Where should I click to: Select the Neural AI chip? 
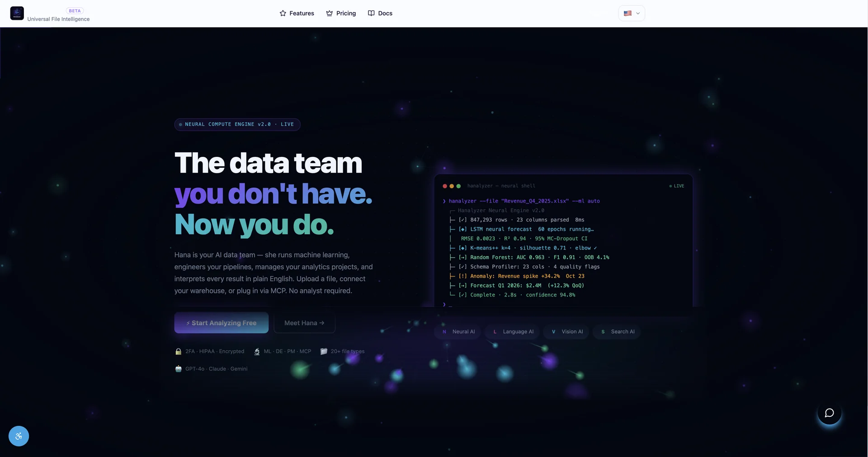pos(458,332)
